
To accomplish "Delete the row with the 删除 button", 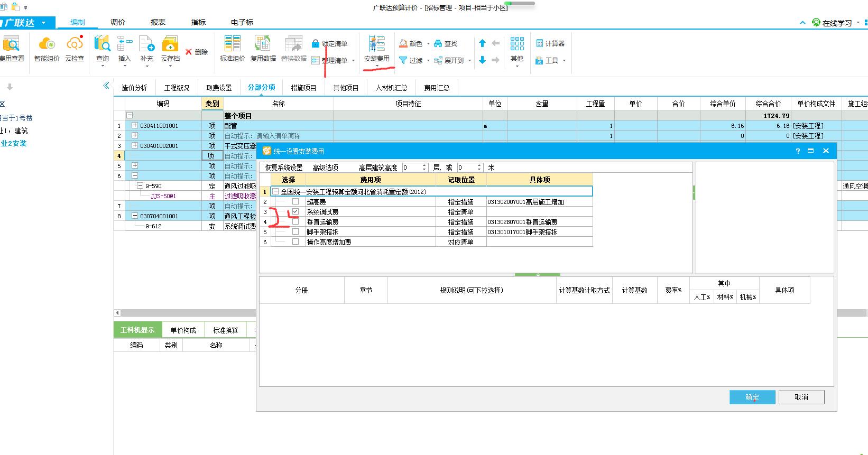I will 197,52.
